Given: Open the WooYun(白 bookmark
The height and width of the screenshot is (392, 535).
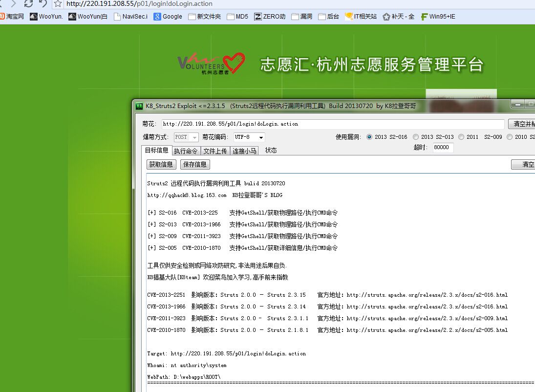Looking at the screenshot, I should tap(88, 17).
